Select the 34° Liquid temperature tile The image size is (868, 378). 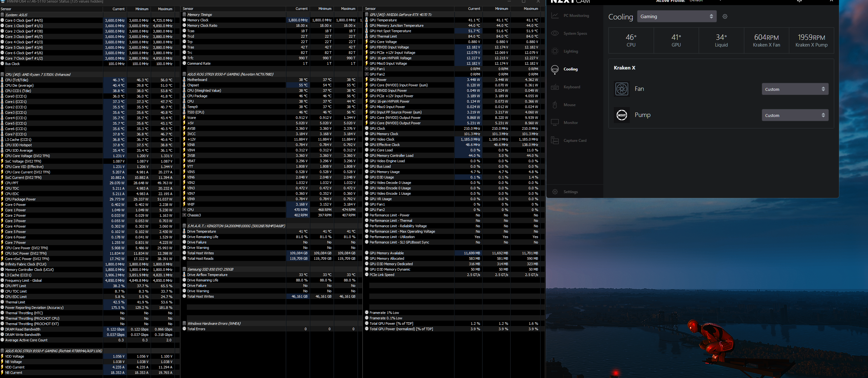tap(721, 40)
